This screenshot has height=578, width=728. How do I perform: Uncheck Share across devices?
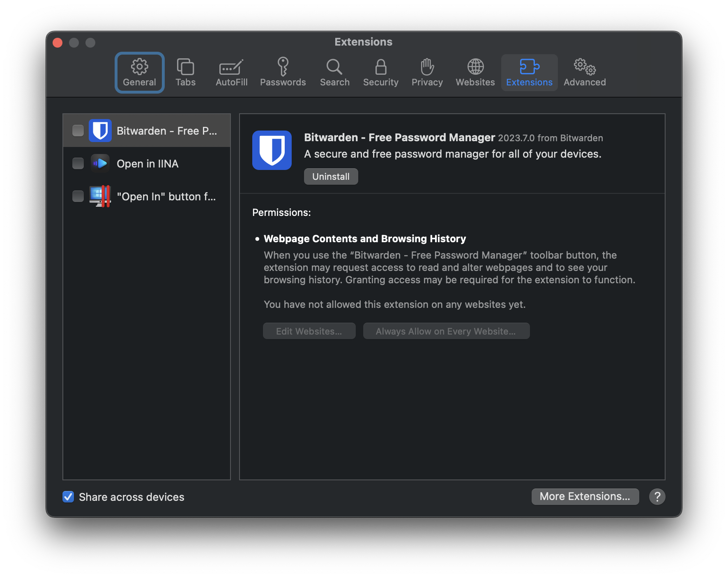tap(68, 497)
